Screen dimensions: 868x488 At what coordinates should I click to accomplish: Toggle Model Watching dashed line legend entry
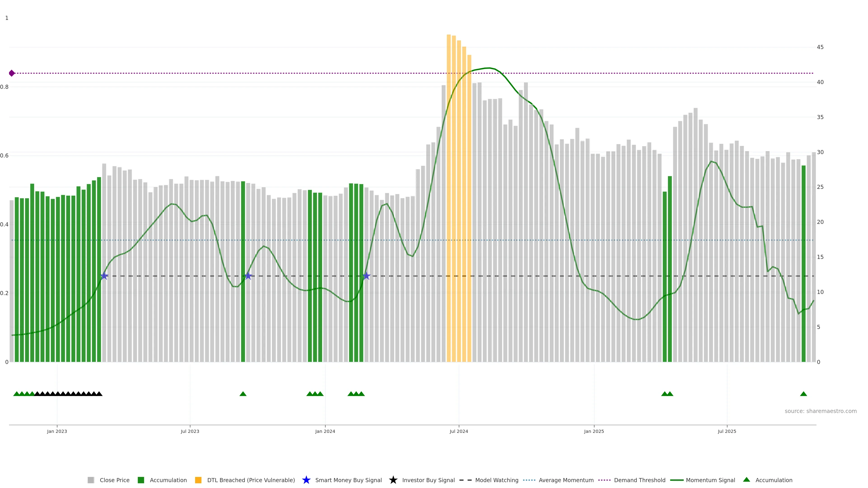point(497,480)
